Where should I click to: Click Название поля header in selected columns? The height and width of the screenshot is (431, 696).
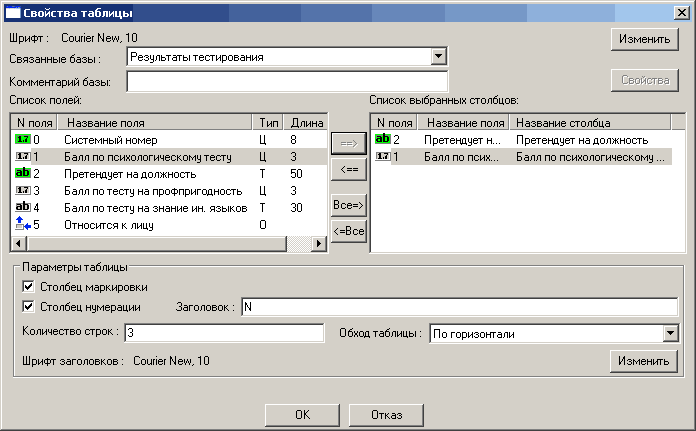463,123
